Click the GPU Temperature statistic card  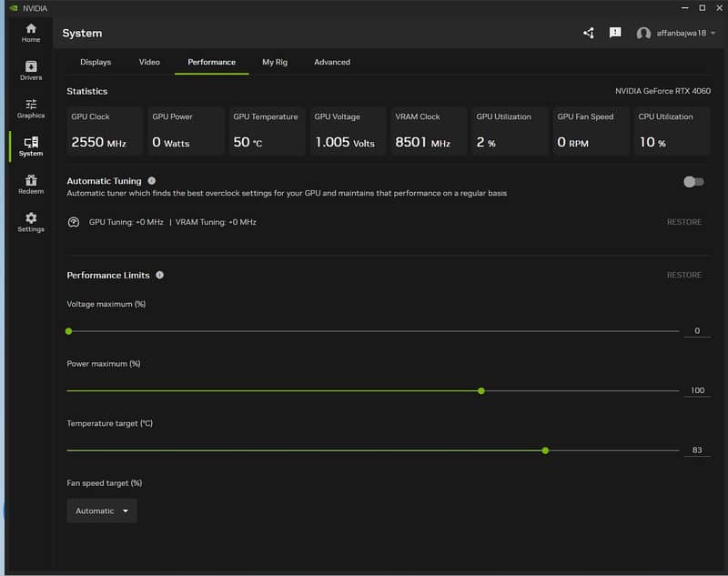point(267,131)
